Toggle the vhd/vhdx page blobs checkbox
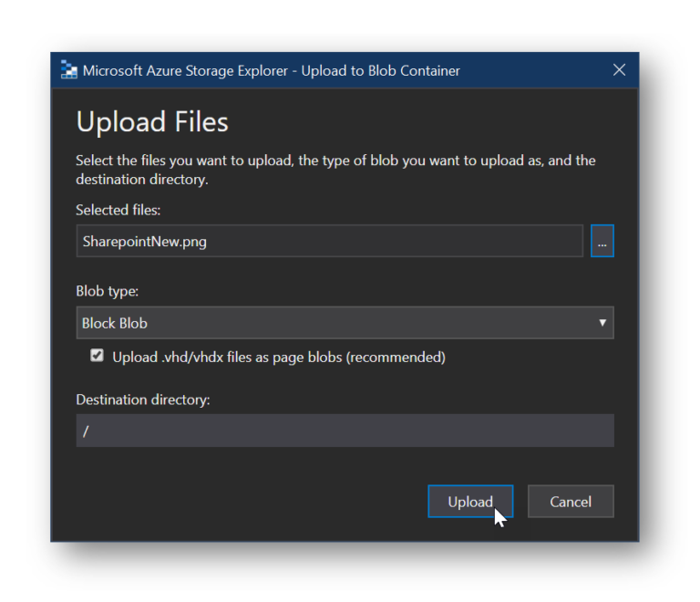The height and width of the screenshot is (602, 700). coord(97,356)
